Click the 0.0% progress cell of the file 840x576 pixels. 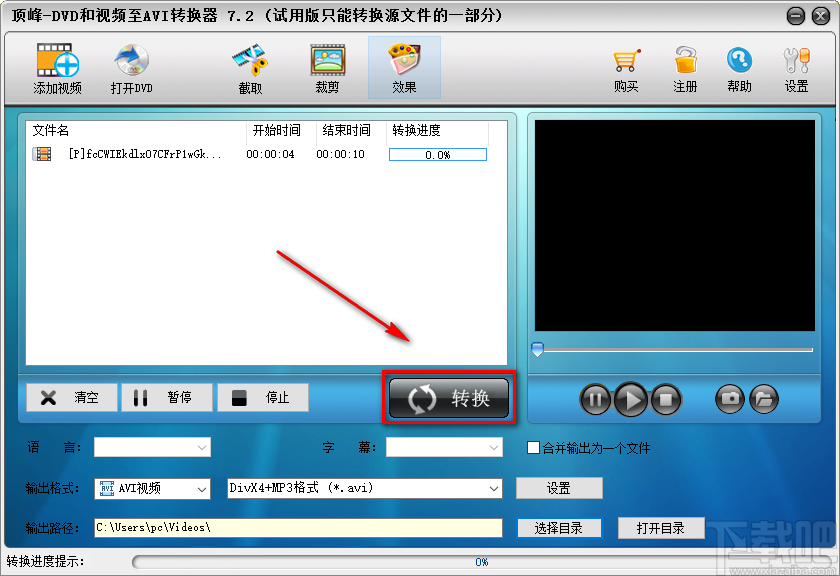point(438,155)
